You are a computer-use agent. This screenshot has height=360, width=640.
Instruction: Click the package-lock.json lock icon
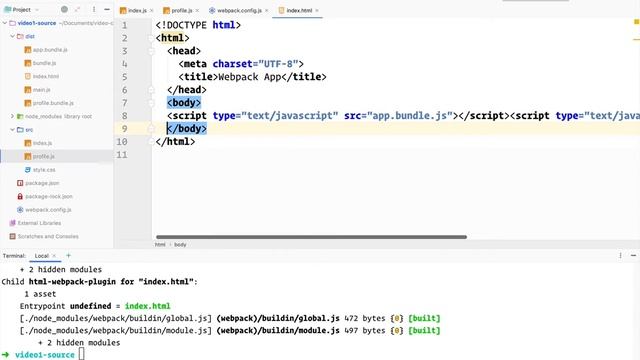[20, 196]
